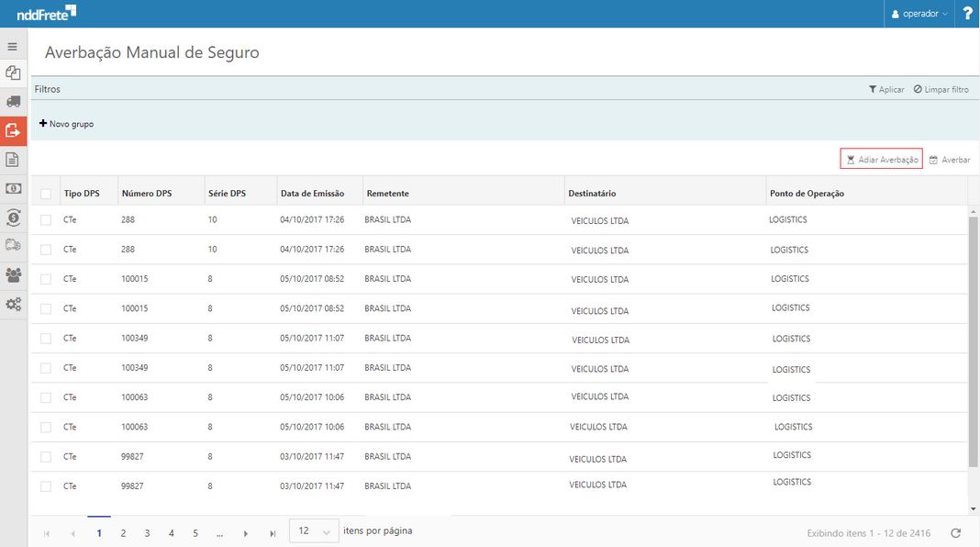This screenshot has width=980, height=547.
Task: Click Novo grupo to add filter group
Action: pyautogui.click(x=66, y=124)
